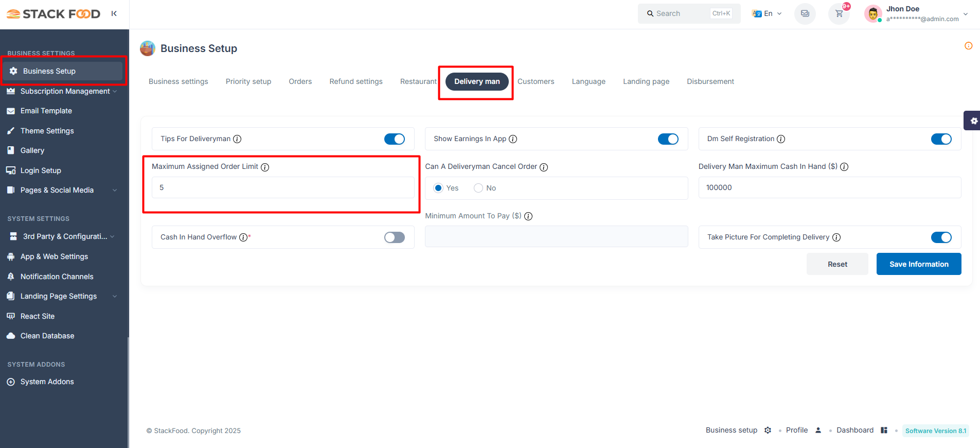This screenshot has width=980, height=448.
Task: Click the Software Version 8.1 badge
Action: (936, 430)
